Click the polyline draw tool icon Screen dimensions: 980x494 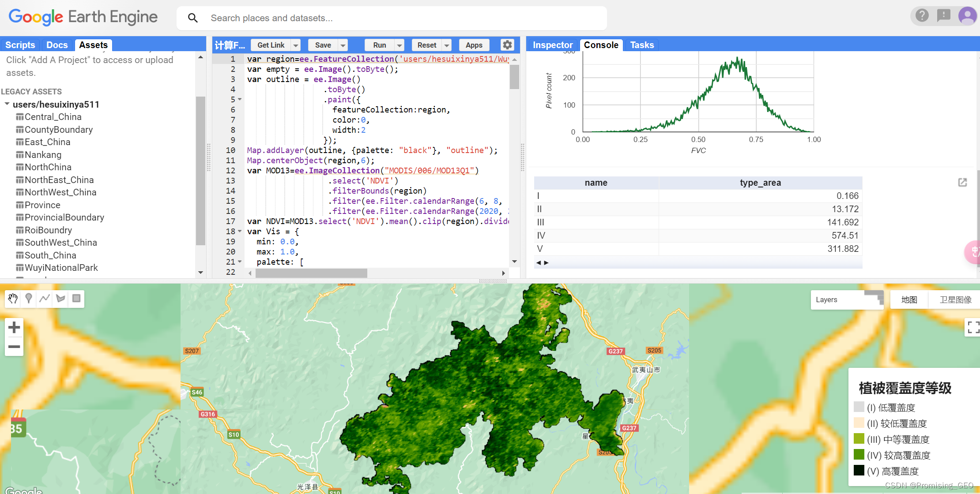coord(45,298)
